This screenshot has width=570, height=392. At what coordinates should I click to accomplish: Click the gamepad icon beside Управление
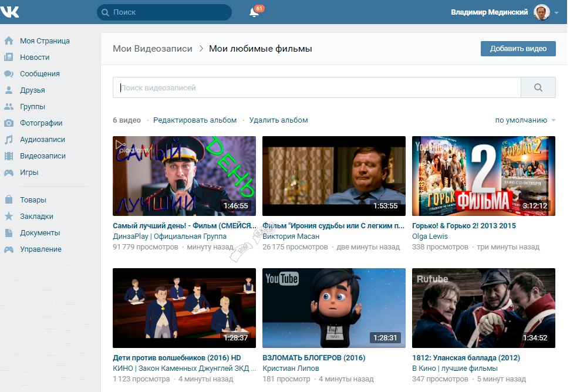click(x=9, y=249)
